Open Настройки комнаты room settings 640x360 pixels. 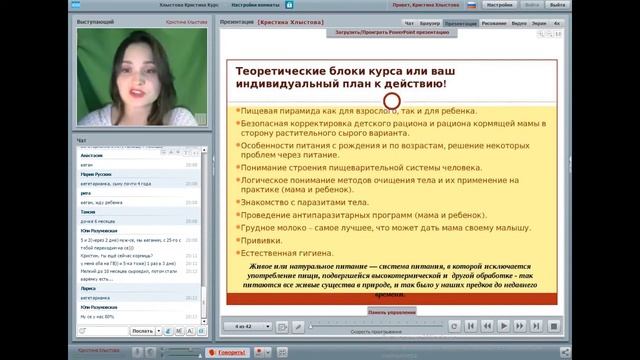coord(256,5)
